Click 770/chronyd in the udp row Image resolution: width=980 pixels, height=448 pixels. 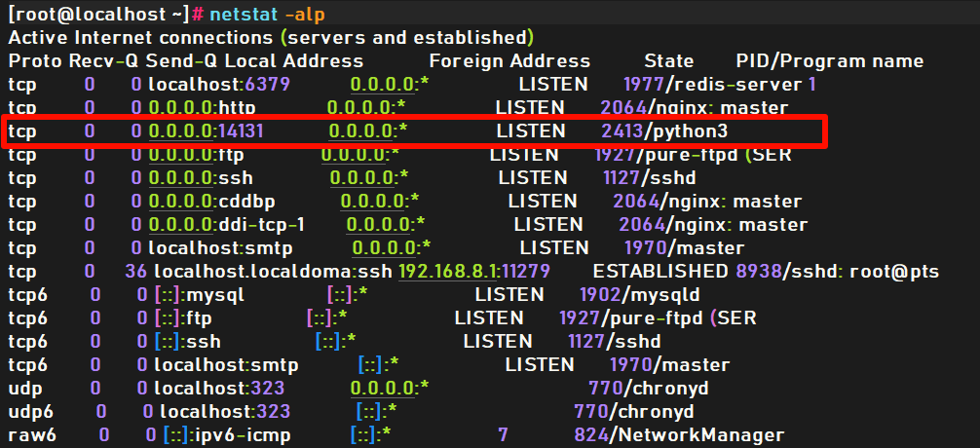coord(649,389)
